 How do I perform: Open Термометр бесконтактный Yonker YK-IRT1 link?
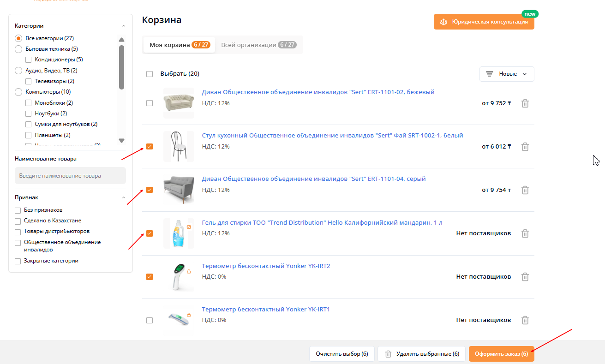(266, 310)
